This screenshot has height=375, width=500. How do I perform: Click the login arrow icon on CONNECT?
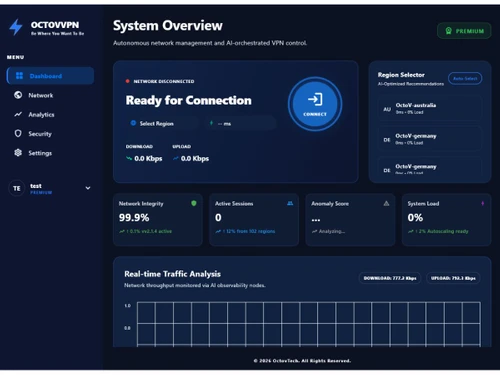(x=315, y=99)
